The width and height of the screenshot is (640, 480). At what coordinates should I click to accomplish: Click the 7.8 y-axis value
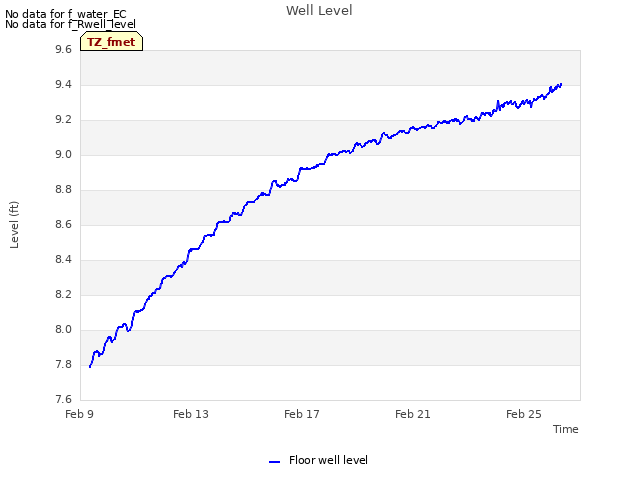(63, 364)
